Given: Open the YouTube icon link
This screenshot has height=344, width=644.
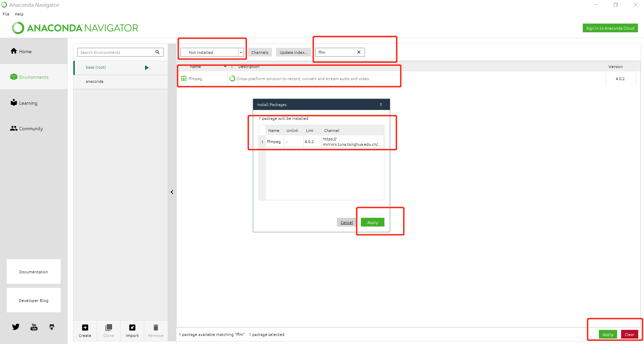Looking at the screenshot, I should coord(34,327).
